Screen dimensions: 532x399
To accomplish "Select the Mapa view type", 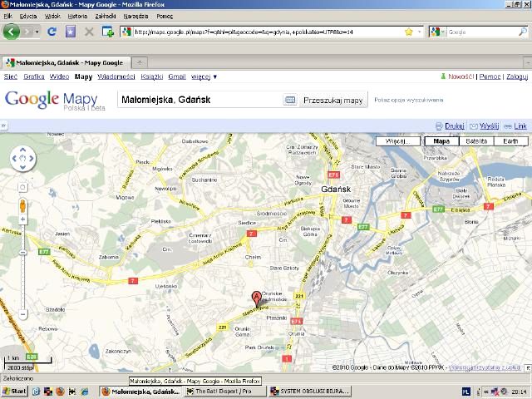I will [x=441, y=141].
